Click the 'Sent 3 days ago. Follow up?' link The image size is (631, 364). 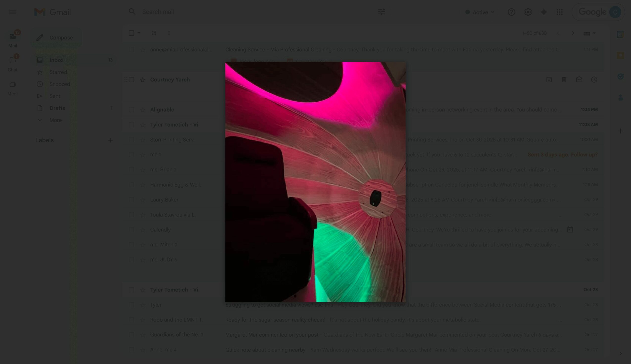(x=562, y=155)
